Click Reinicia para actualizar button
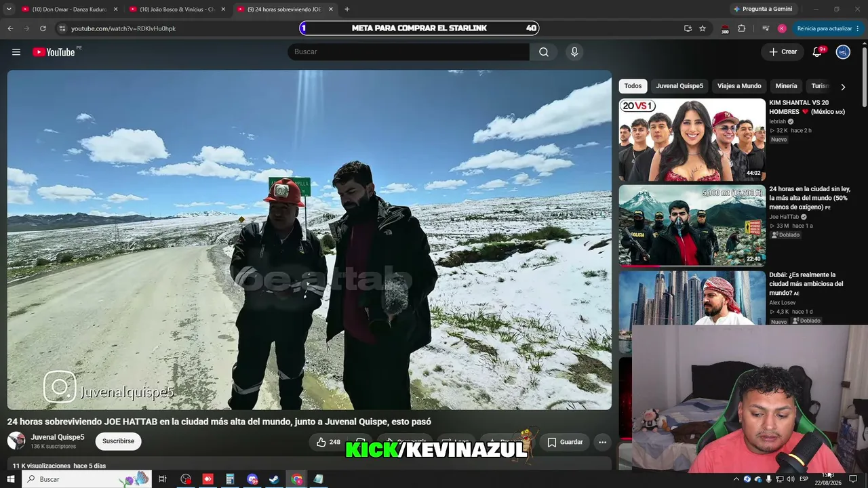868x488 pixels. 829,28
